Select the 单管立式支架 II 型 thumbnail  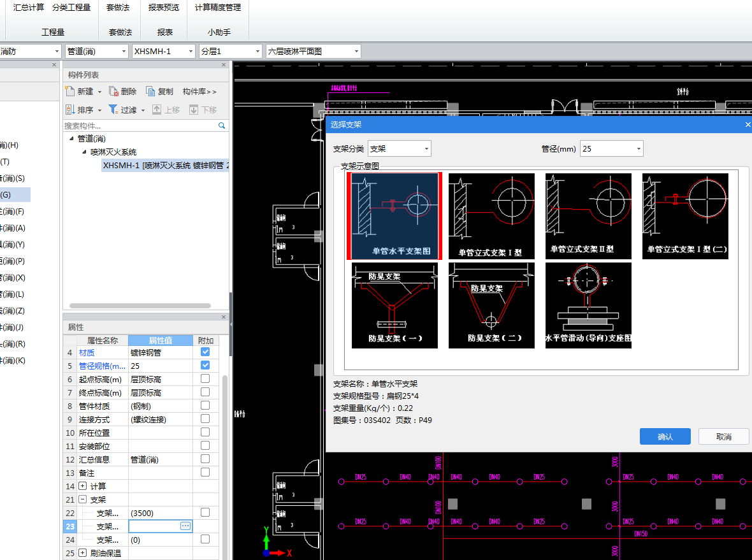coord(588,216)
